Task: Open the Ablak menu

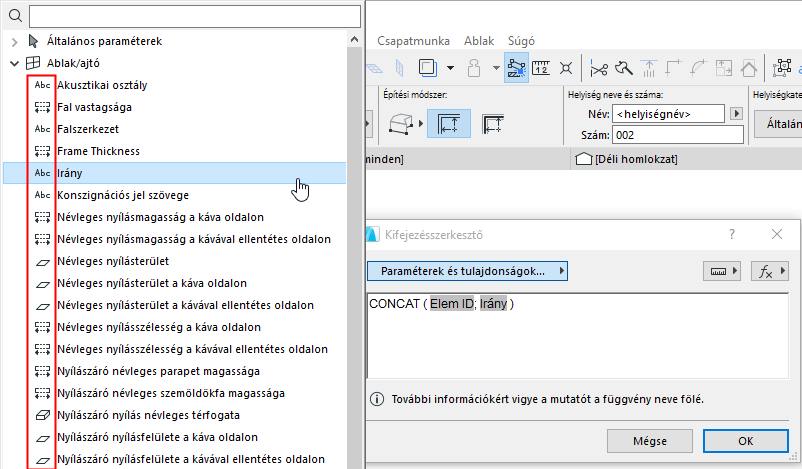Action: [479, 41]
